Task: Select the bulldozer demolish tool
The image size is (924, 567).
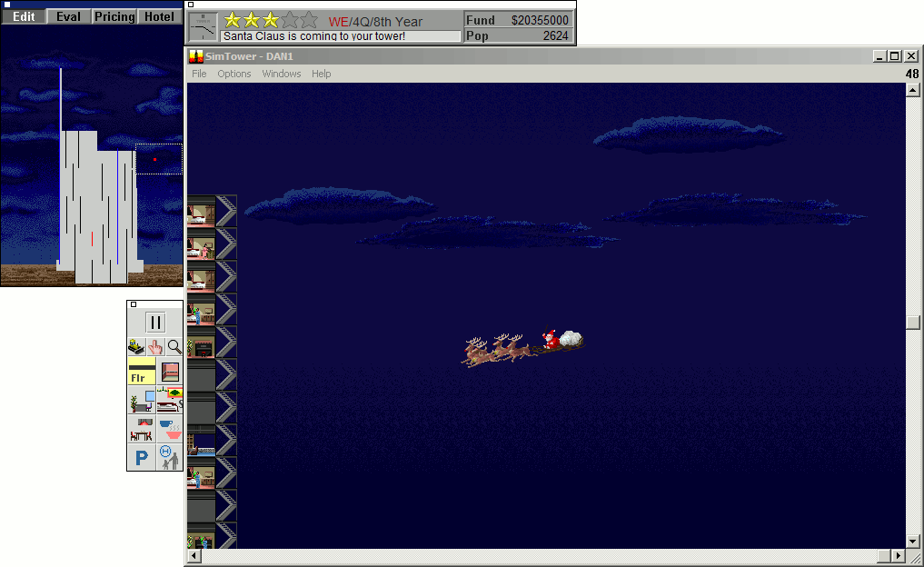Action: tap(135, 346)
